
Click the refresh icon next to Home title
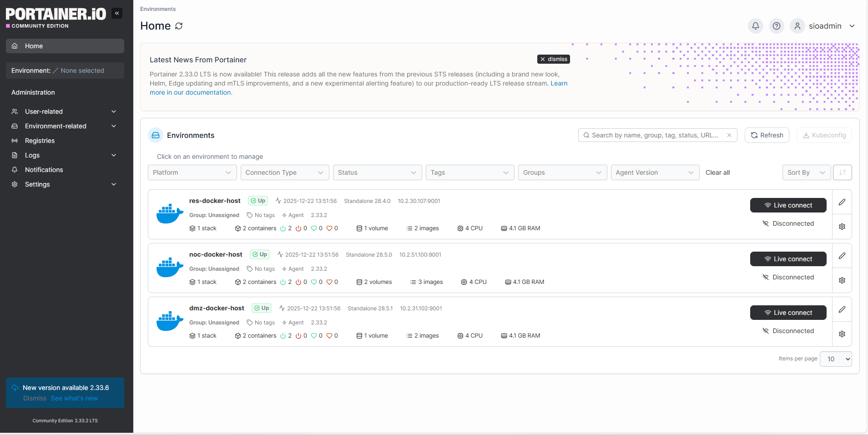(179, 26)
